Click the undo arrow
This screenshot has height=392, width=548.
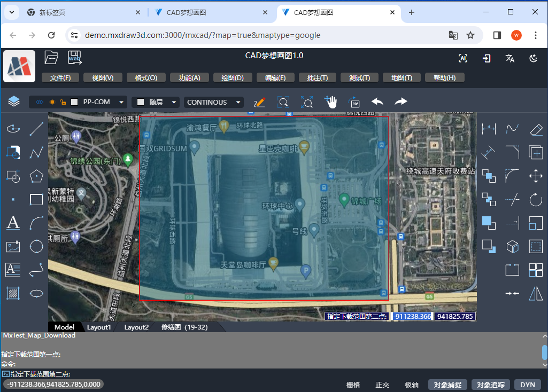pyautogui.click(x=377, y=101)
